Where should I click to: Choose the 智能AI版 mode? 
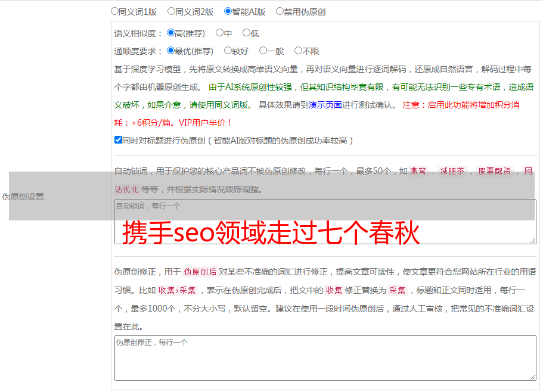coord(228,11)
